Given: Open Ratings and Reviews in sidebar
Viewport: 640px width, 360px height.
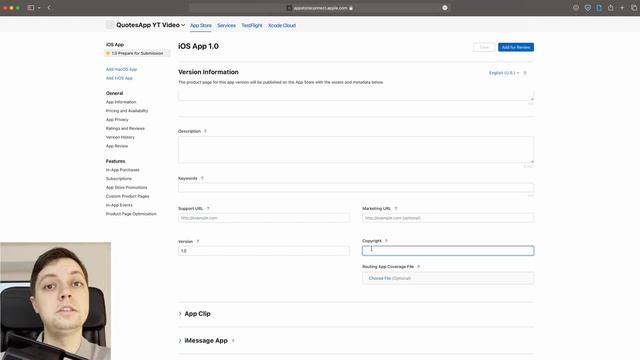Looking at the screenshot, I should [125, 128].
